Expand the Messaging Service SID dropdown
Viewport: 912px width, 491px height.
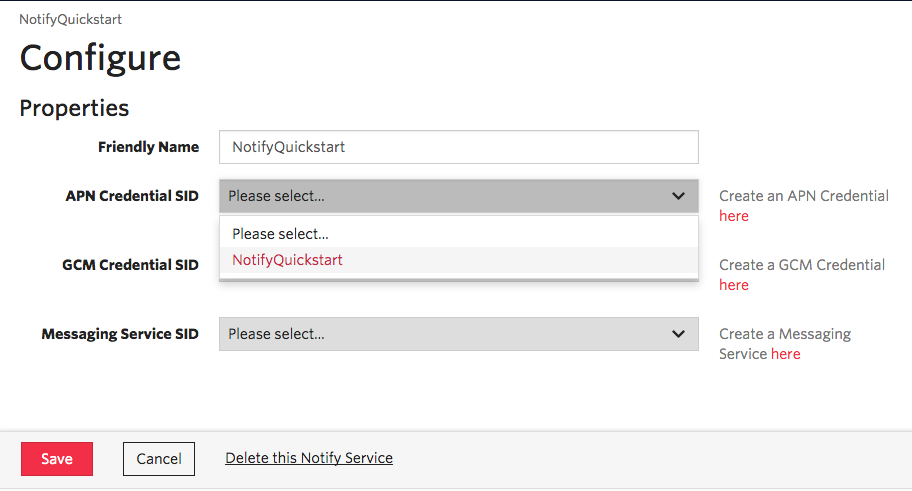click(458, 334)
